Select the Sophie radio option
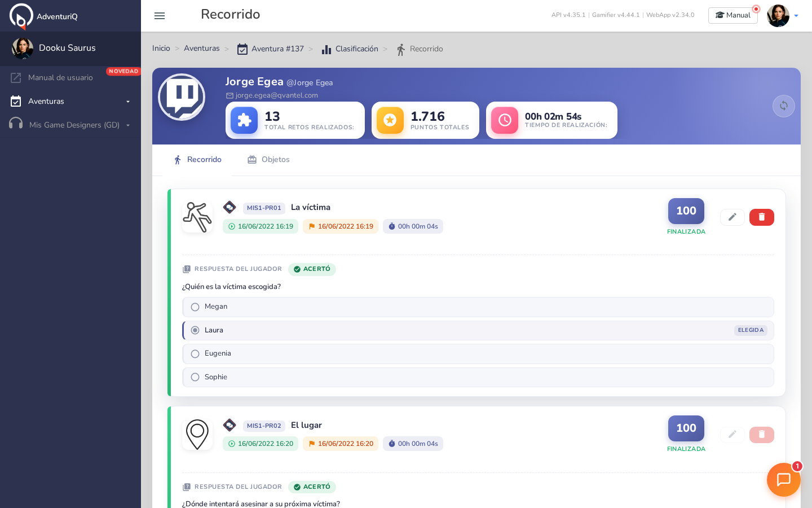 [195, 377]
